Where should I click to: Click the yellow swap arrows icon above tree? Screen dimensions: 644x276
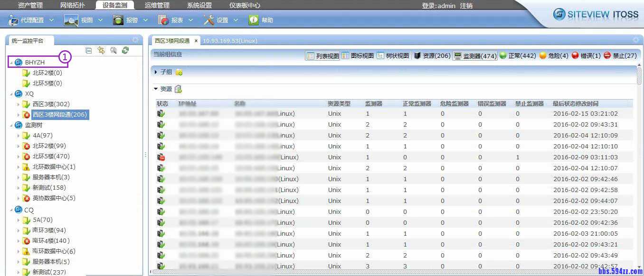coord(101,50)
